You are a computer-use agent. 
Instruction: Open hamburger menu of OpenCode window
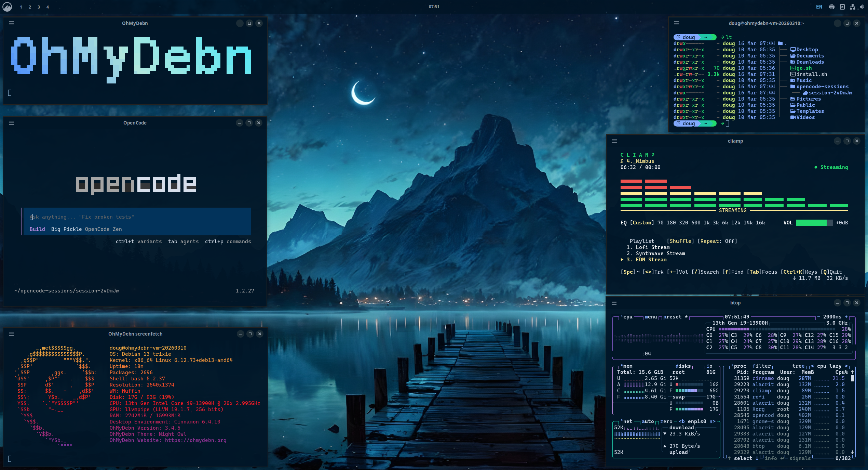[x=11, y=123]
